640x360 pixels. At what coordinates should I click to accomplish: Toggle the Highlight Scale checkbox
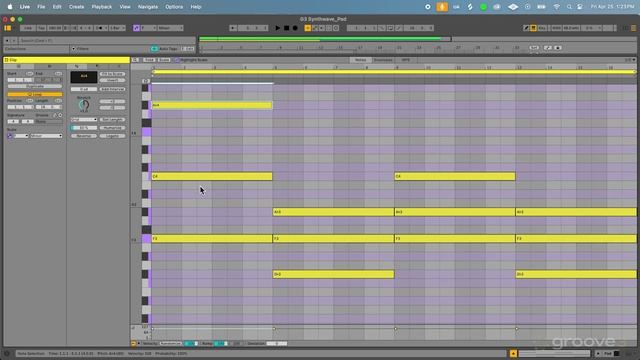[x=177, y=60]
